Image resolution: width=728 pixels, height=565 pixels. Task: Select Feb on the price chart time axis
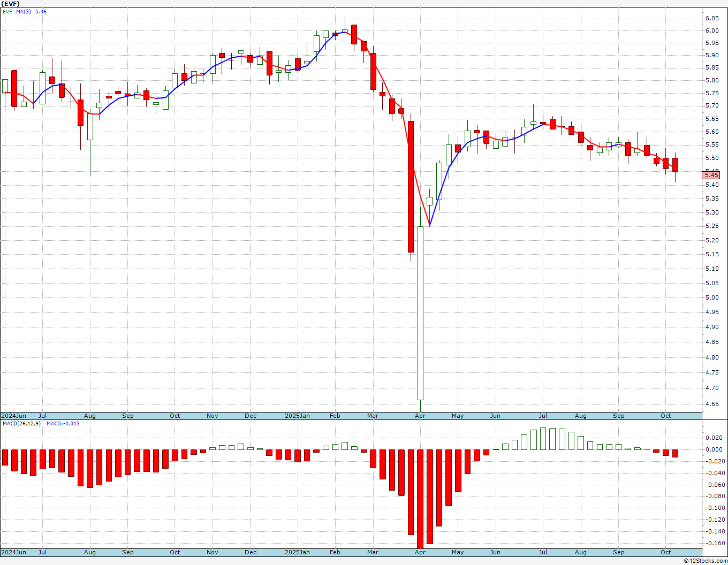335,416
